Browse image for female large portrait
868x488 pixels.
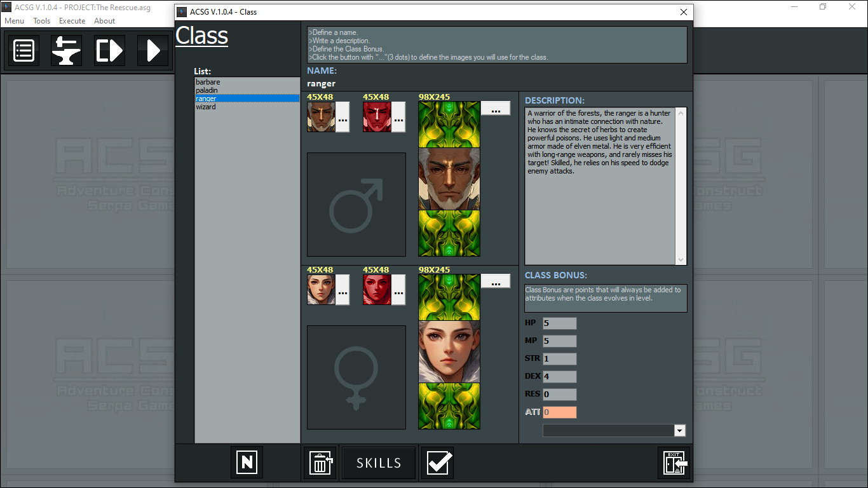tap(496, 281)
